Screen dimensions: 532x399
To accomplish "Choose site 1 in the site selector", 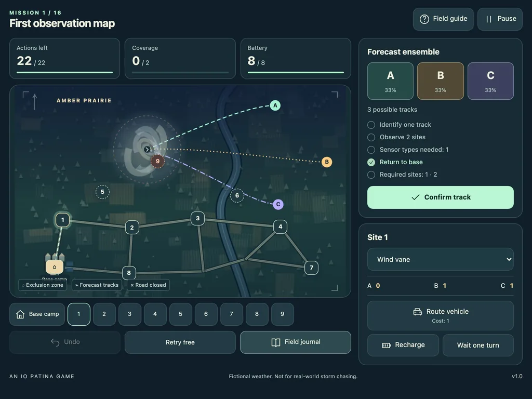I will (x=79, y=314).
